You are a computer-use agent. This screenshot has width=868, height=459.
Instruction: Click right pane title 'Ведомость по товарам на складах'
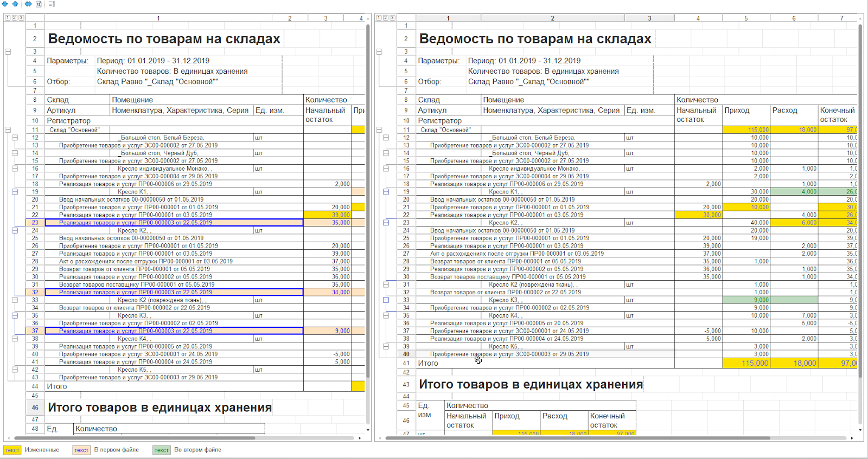535,39
